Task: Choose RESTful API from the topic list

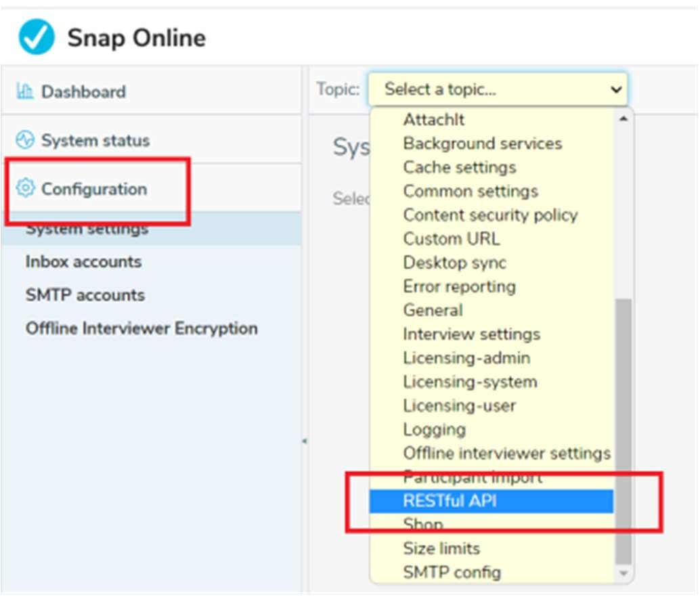Action: (450, 502)
